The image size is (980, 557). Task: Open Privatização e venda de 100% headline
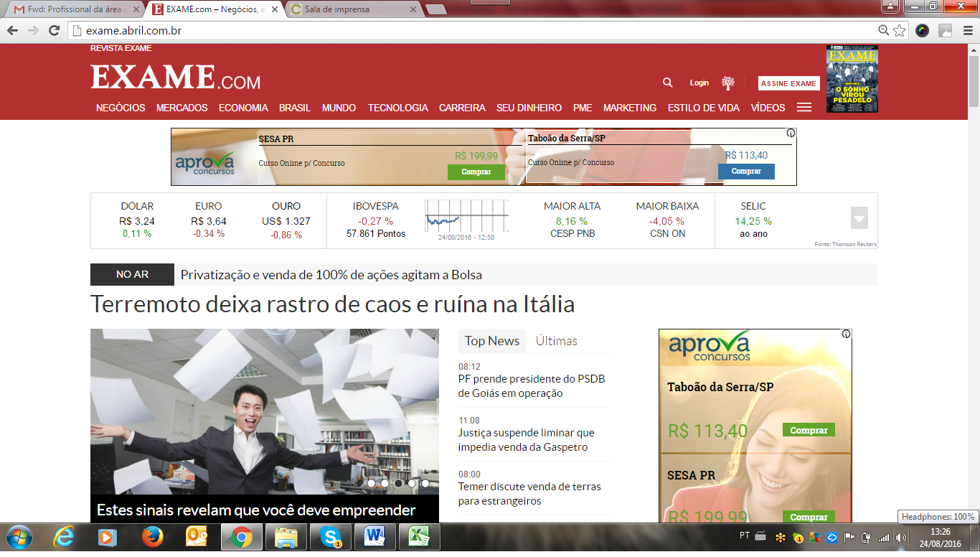pos(331,275)
